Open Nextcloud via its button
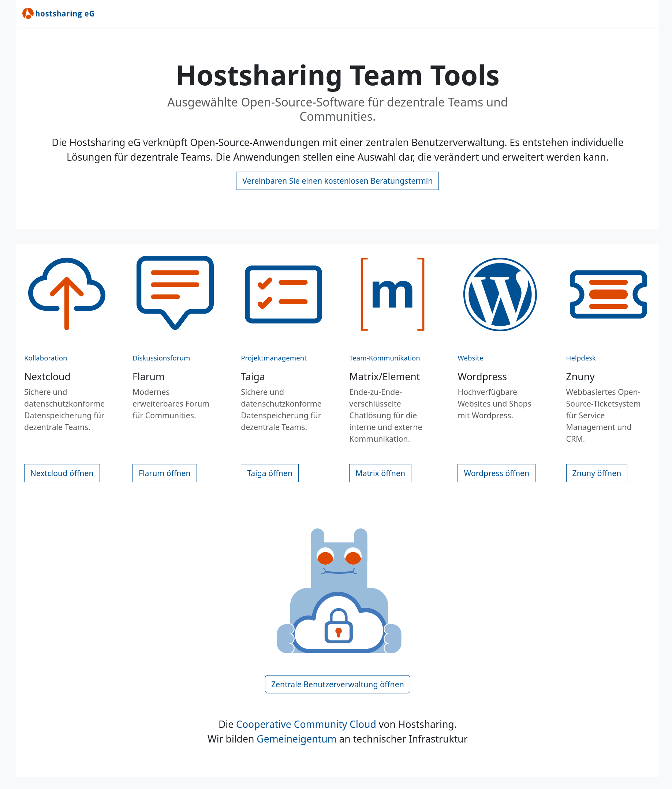The image size is (672, 789). [62, 473]
